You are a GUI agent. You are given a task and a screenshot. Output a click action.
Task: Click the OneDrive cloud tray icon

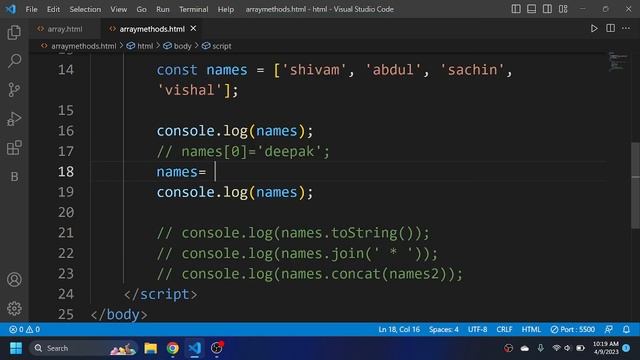(x=524, y=348)
